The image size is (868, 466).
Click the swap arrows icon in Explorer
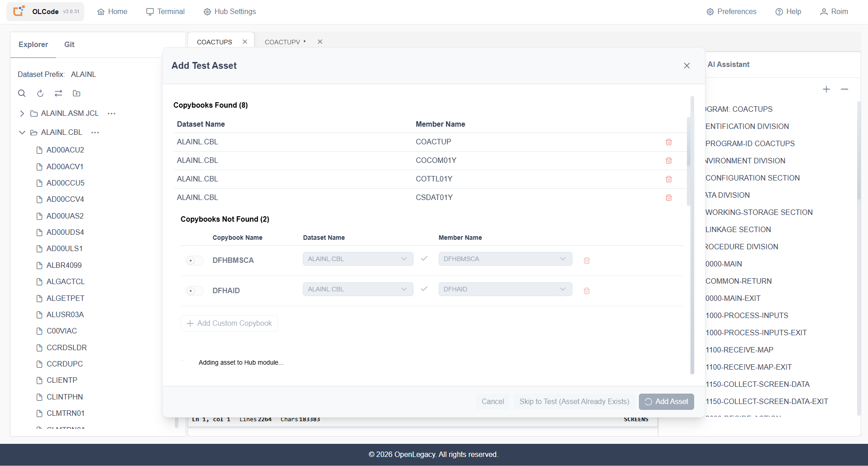pos(58,93)
